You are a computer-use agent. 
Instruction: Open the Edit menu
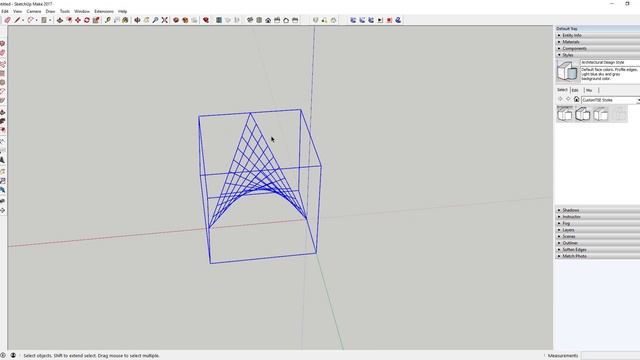coord(4,11)
